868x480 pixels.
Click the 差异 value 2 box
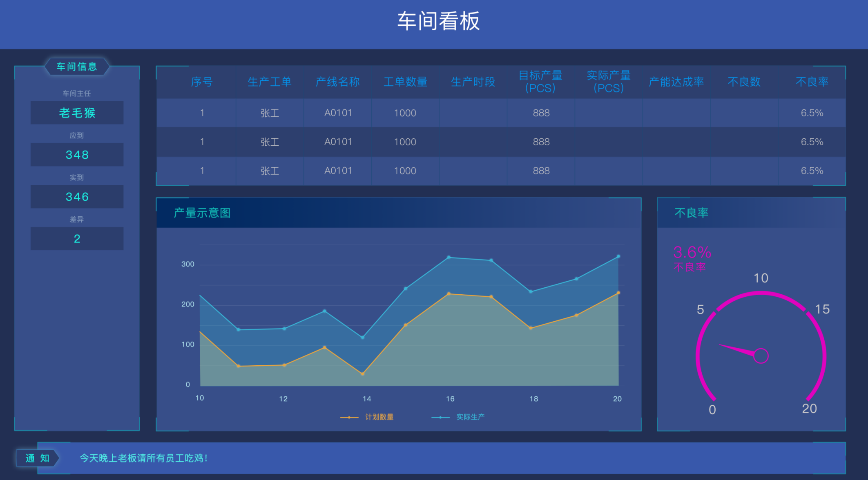coord(77,239)
